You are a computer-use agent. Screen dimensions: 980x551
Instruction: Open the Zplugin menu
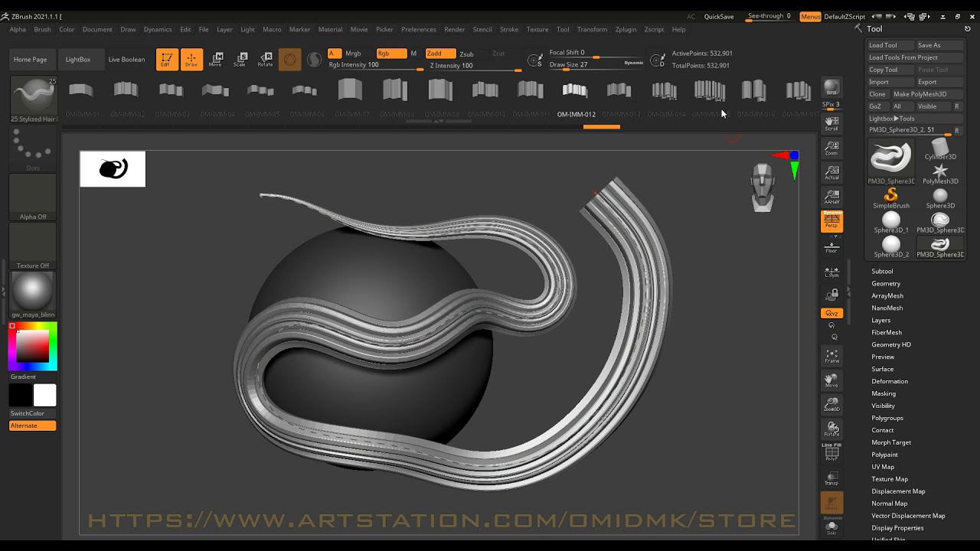(626, 29)
